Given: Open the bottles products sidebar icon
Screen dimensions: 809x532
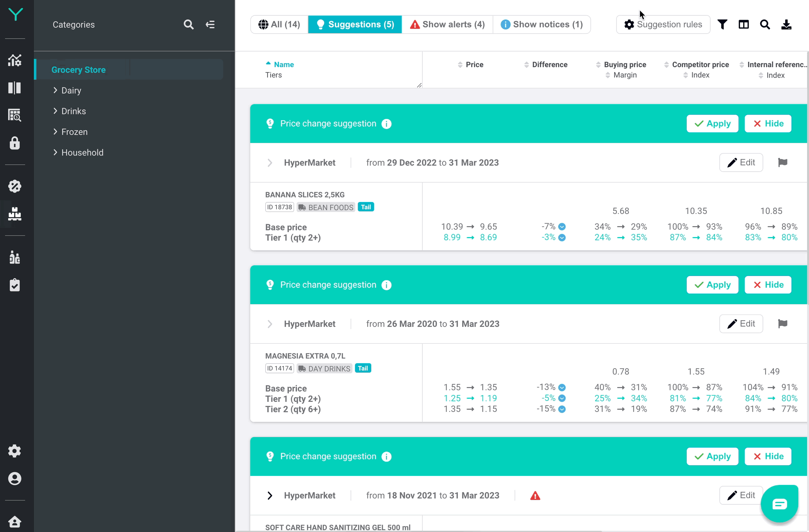Looking at the screenshot, I should tap(15, 257).
